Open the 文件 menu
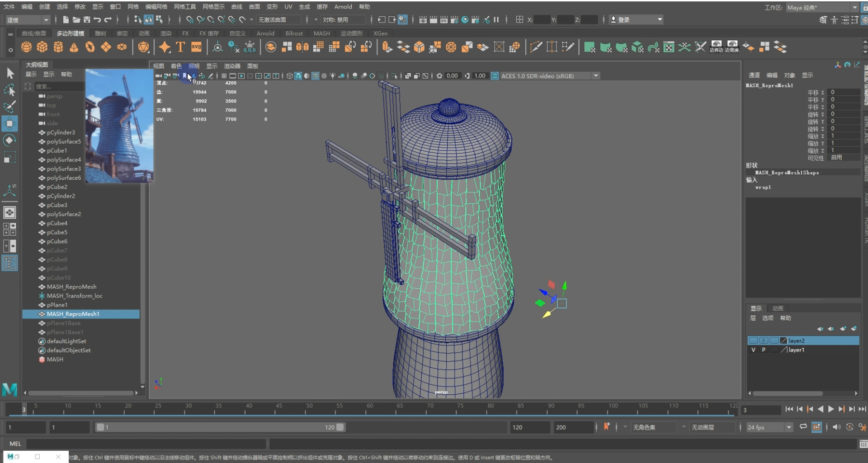The image size is (868, 463). click(9, 7)
